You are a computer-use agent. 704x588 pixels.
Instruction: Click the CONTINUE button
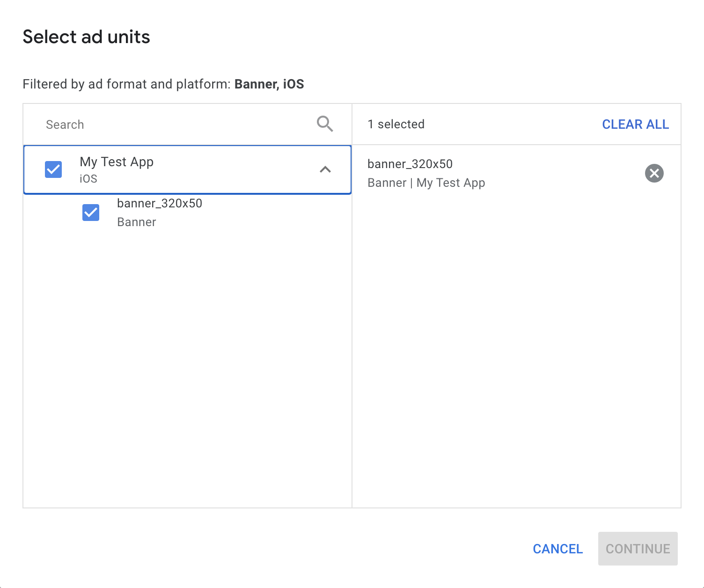[638, 549]
